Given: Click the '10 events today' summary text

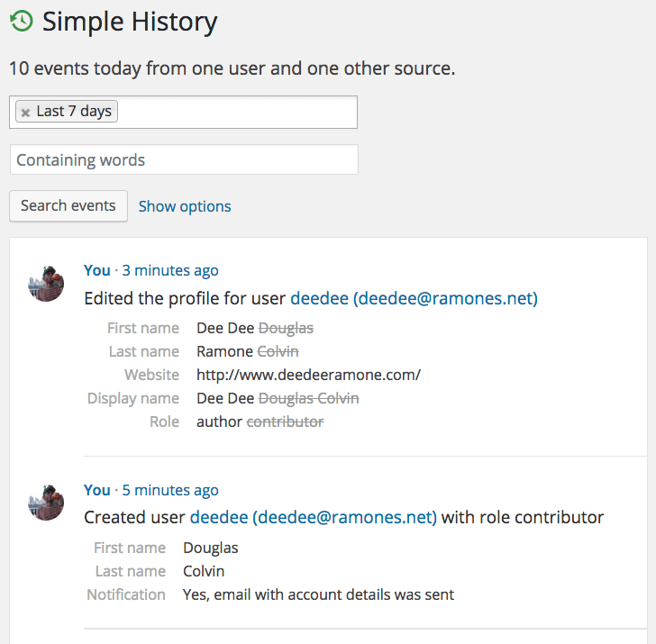Looking at the screenshot, I should click(232, 68).
